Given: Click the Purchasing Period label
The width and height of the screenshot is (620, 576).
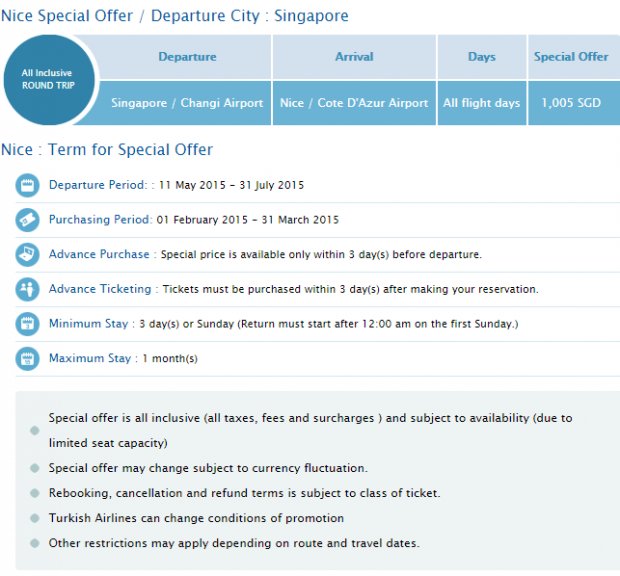Looking at the screenshot, I should coord(100,220).
